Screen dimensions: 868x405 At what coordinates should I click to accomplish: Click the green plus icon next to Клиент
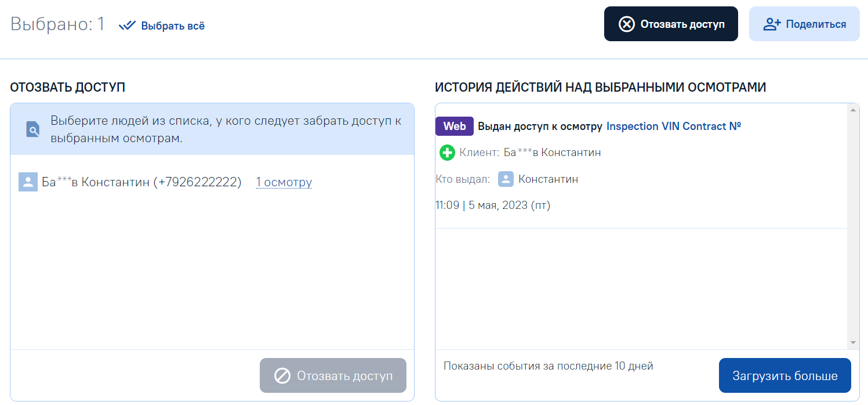tap(447, 153)
